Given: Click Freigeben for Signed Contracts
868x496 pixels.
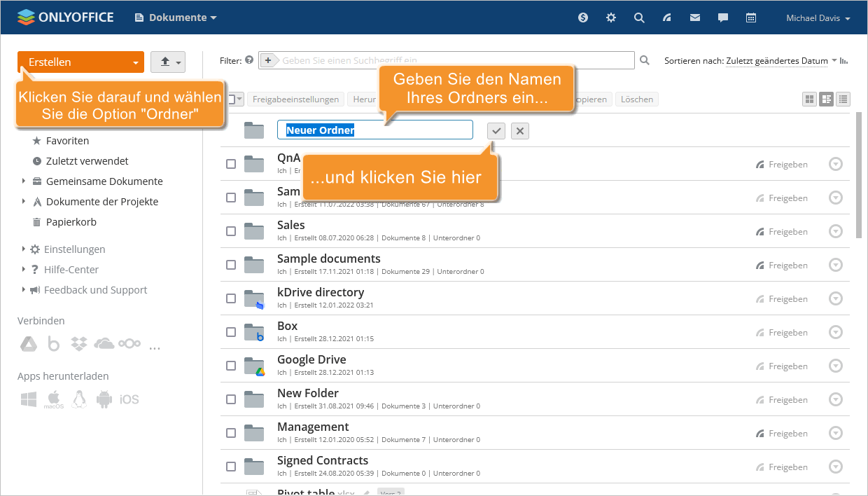Looking at the screenshot, I should coord(781,467).
